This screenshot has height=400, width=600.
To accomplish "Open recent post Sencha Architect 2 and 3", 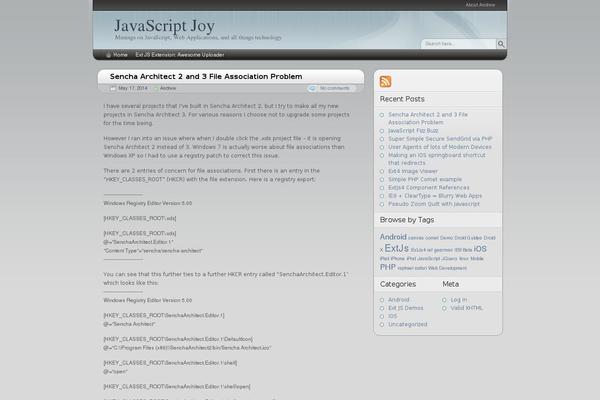I will [428, 118].
